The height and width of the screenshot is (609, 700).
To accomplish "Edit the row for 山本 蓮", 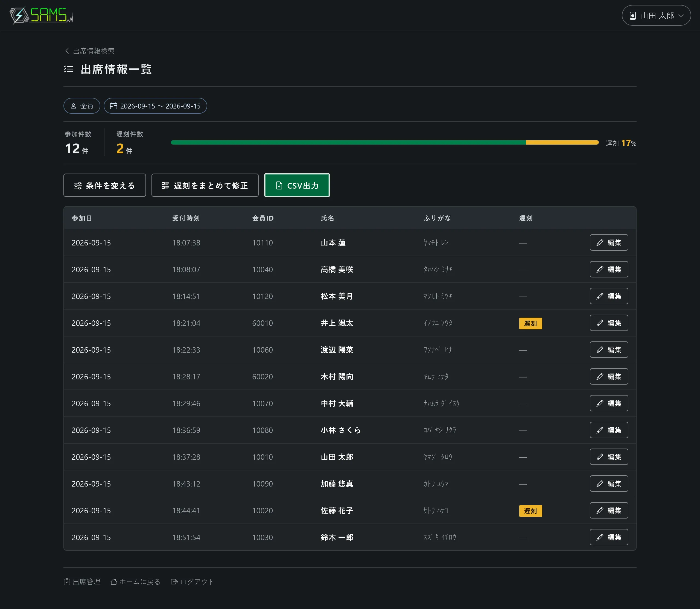I will pyautogui.click(x=609, y=243).
